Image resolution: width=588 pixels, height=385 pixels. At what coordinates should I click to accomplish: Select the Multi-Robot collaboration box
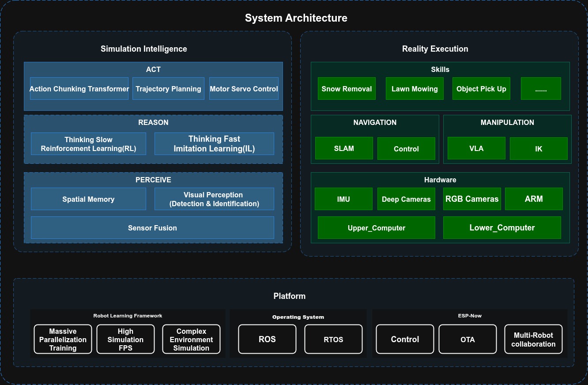[x=533, y=339]
